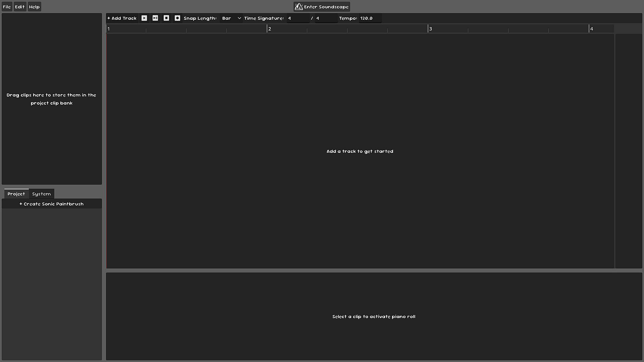Viewport: 644px width, 362px height.
Task: Click the chevron next to Bar
Action: tap(239, 18)
